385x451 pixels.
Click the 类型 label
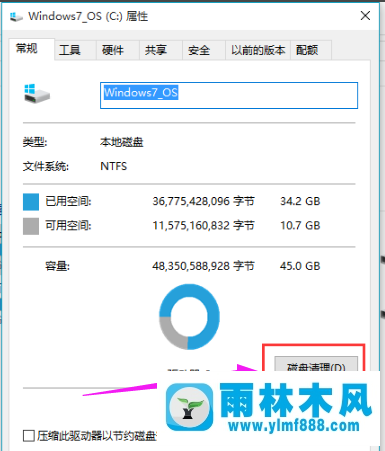[35, 142]
